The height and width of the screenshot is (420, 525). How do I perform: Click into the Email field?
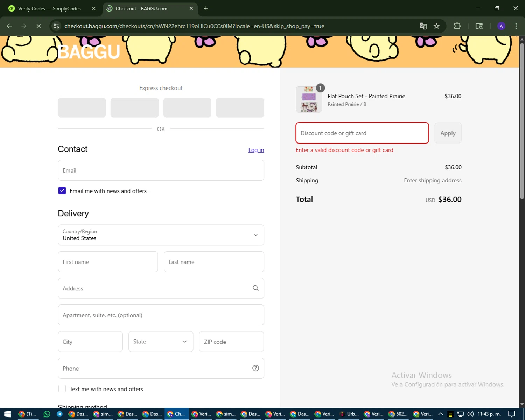click(161, 170)
